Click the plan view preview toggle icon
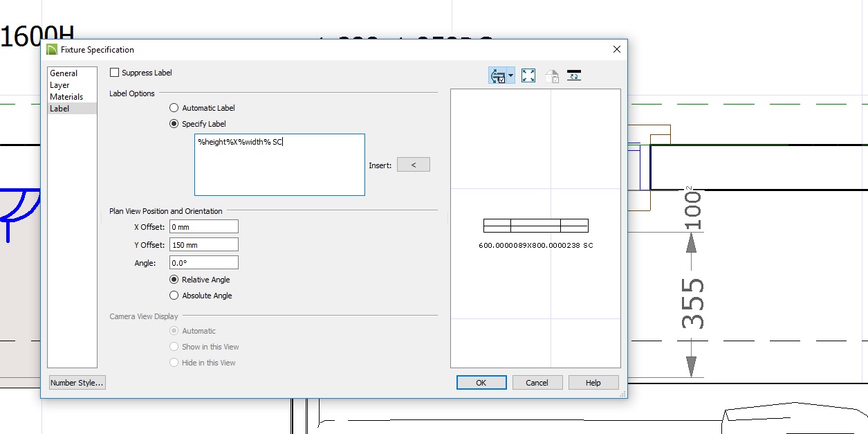The image size is (868, 434). 497,76
